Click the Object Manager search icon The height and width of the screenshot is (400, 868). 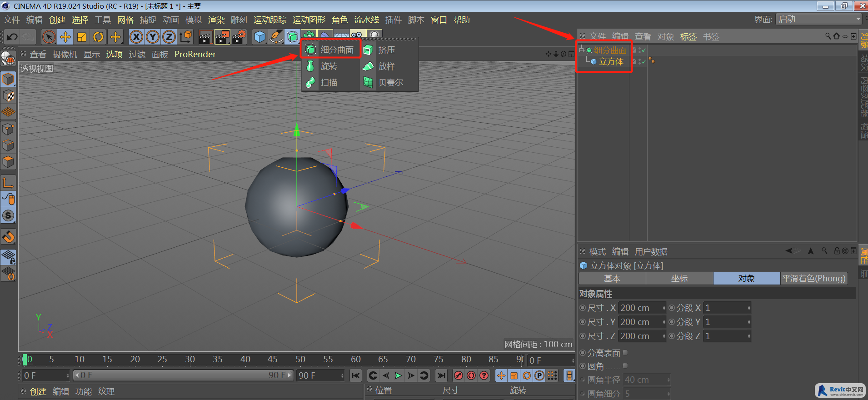click(828, 36)
